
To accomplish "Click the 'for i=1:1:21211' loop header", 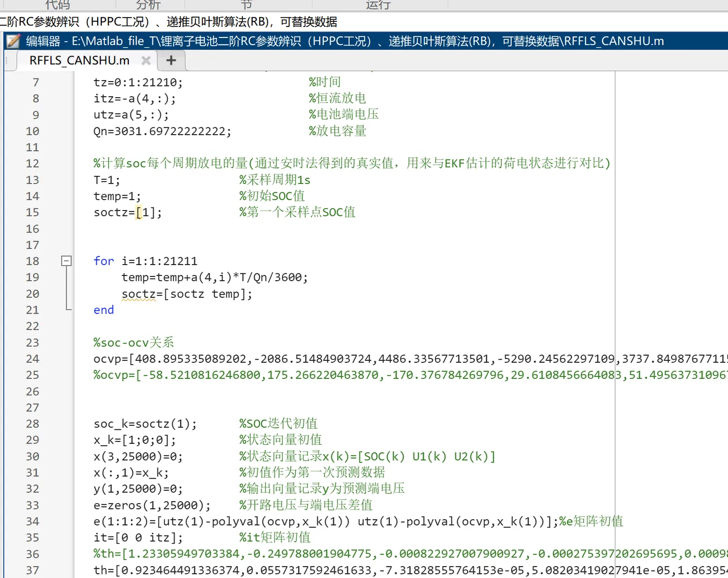I will 146,261.
